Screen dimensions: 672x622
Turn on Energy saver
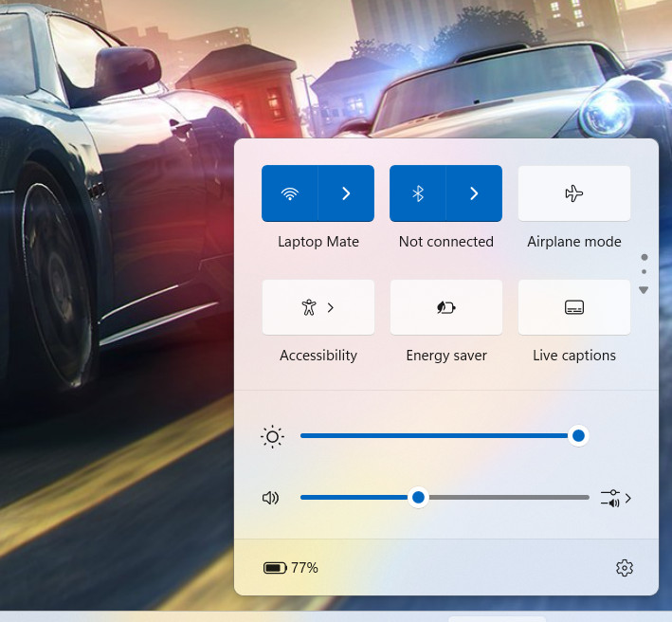pos(446,307)
